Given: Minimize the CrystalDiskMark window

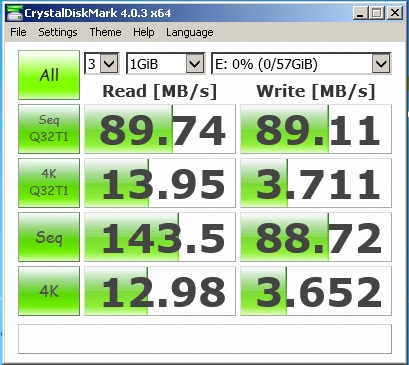Looking at the screenshot, I should point(361,13).
